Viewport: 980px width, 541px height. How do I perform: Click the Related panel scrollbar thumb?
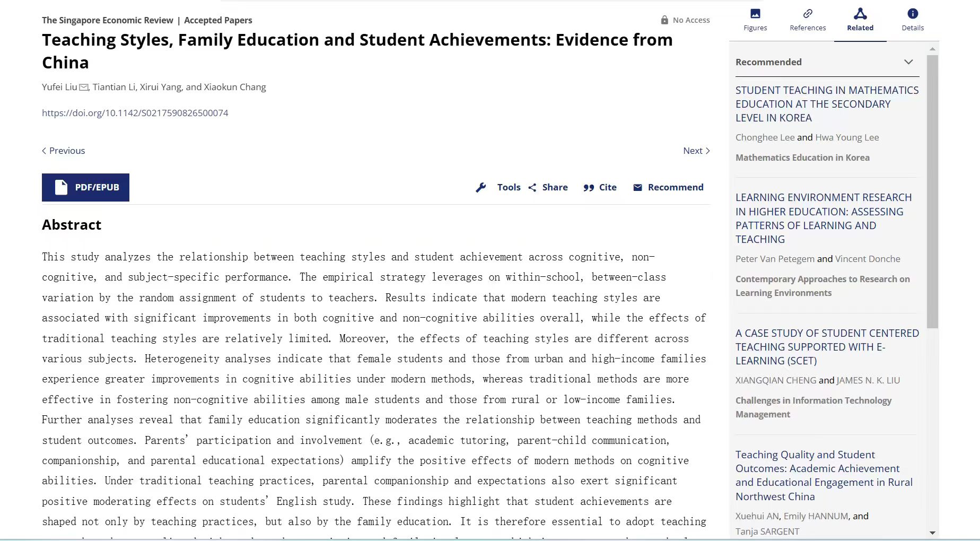pos(932,191)
